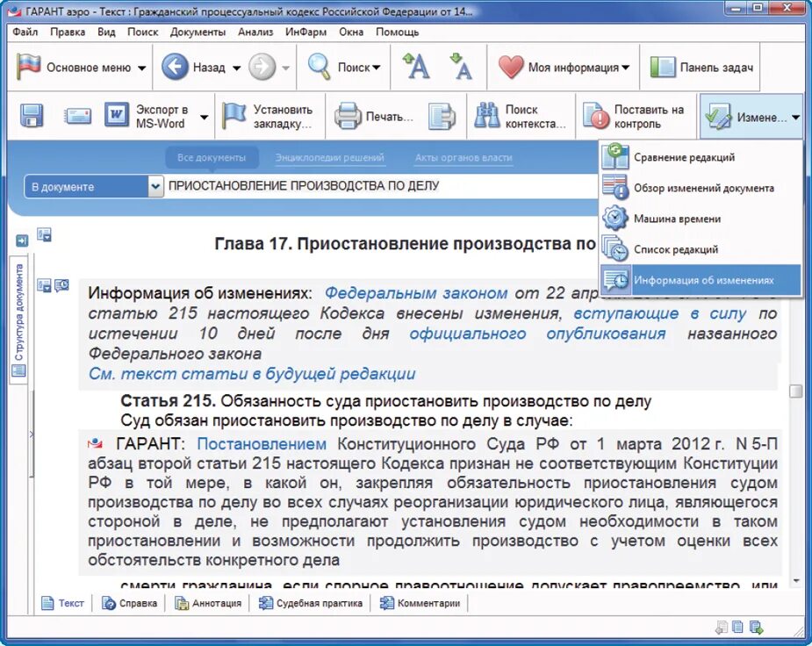Follow Постановлением hyperlink in ГАРАНТ note

click(262, 444)
